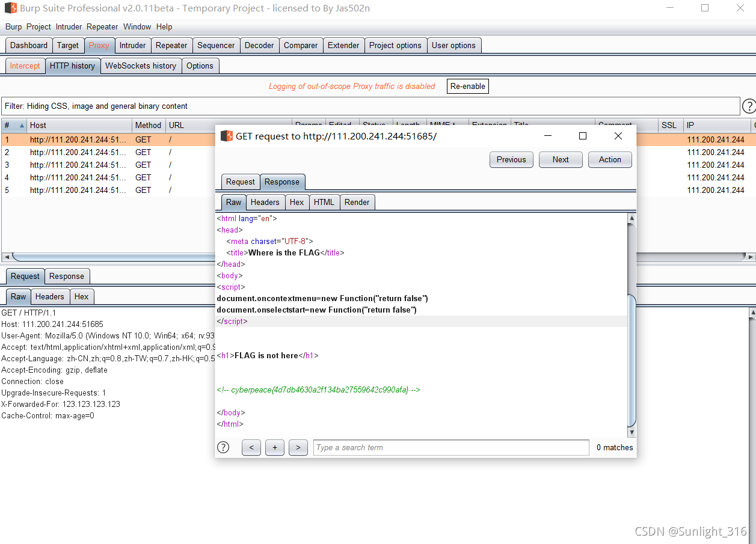
Task: Open lower pane Request tab
Action: click(x=25, y=277)
